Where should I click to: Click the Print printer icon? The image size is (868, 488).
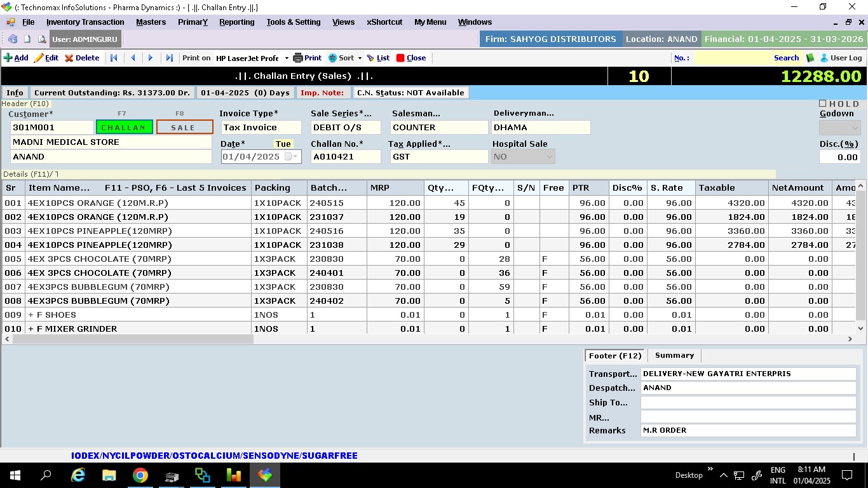point(298,58)
